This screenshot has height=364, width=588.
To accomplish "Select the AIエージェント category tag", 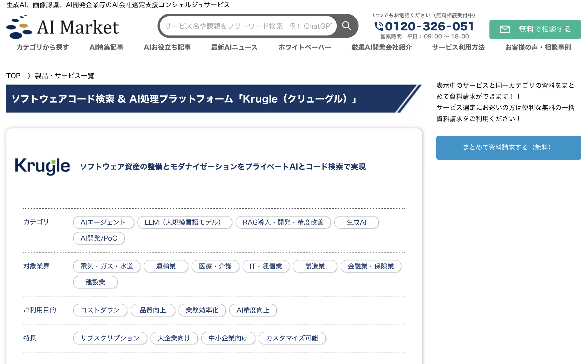I will click(x=103, y=222).
